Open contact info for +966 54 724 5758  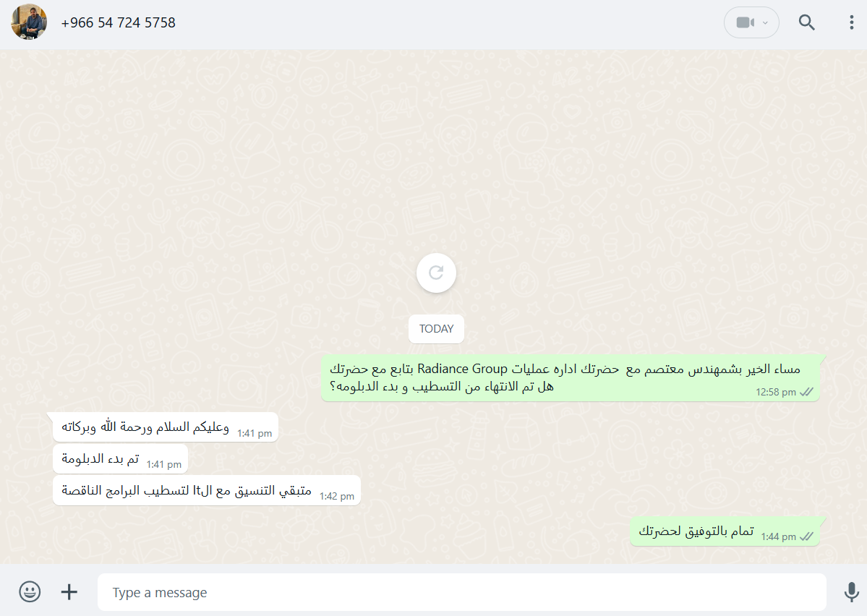[x=119, y=22]
